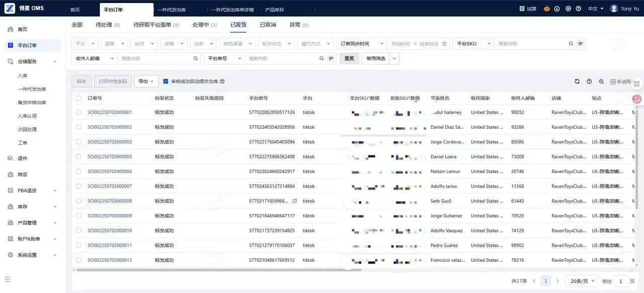Click the column settings icon beside 手动同步

click(601, 81)
